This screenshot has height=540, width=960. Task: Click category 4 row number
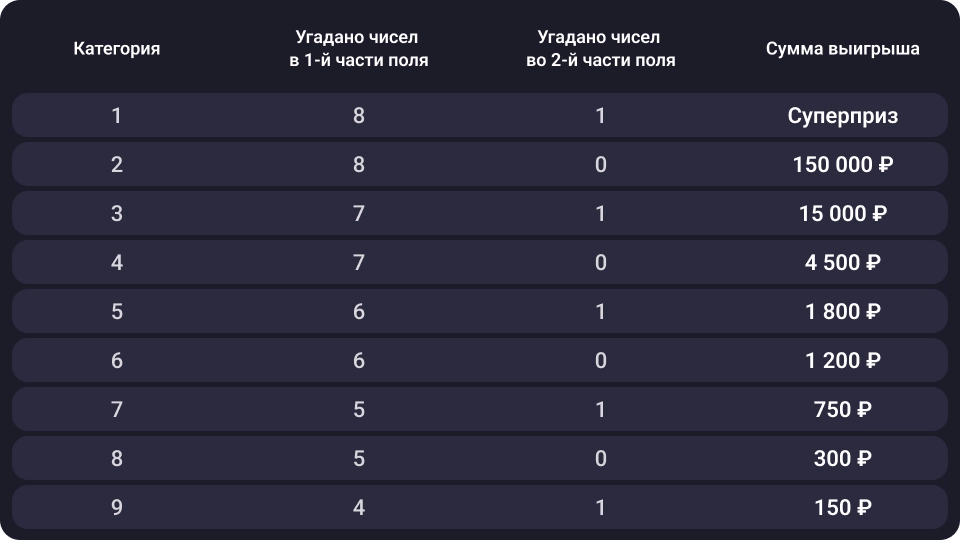(x=116, y=263)
